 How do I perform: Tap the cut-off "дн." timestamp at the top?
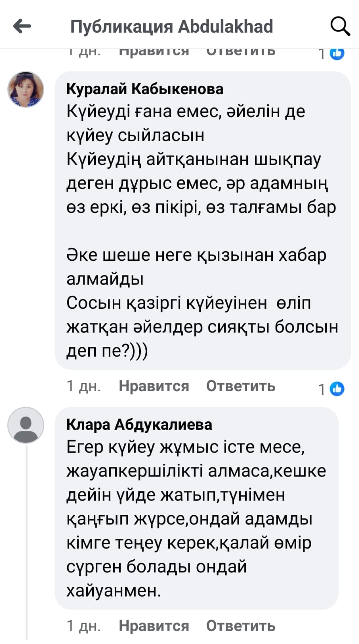point(85,52)
